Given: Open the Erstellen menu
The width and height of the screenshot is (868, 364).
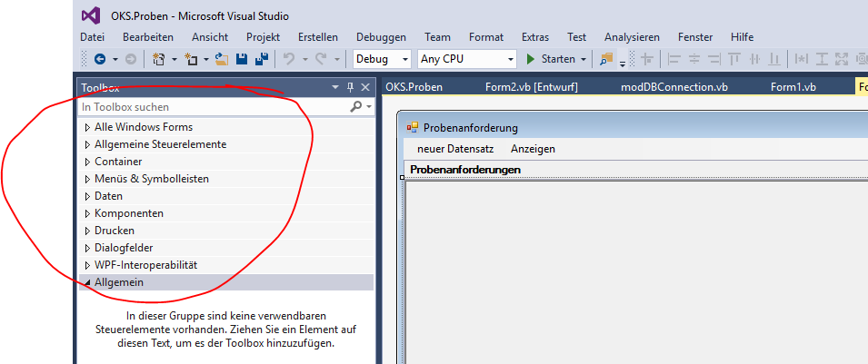Looking at the screenshot, I should point(318,37).
